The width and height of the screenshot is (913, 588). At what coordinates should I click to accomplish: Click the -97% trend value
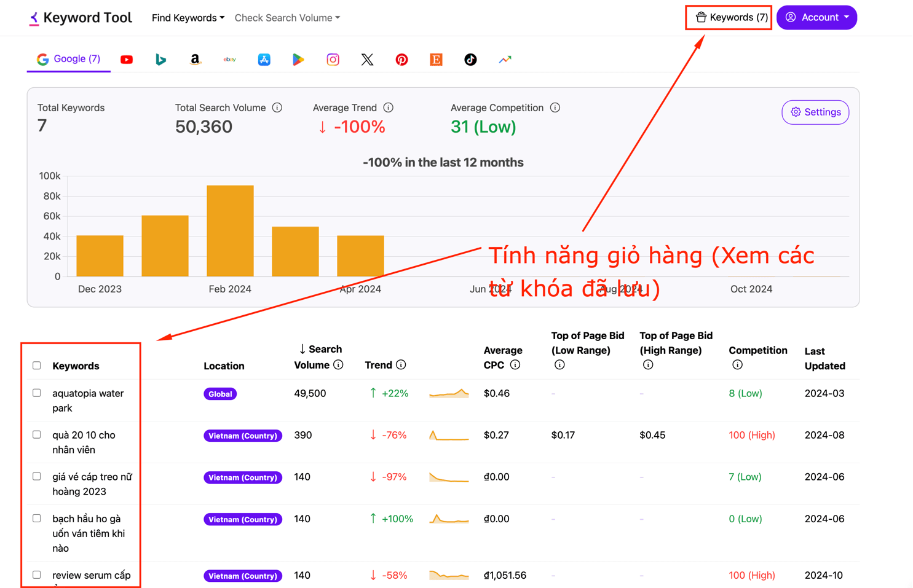[388, 477]
